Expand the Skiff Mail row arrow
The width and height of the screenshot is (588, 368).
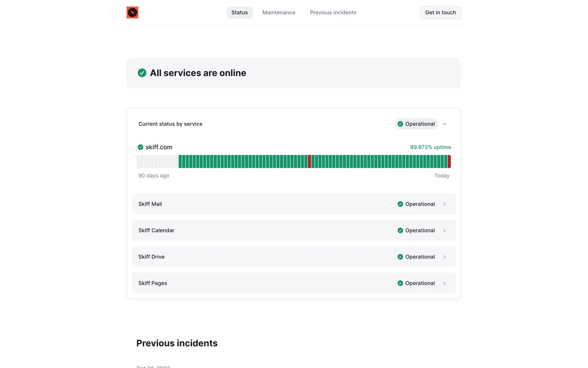click(445, 204)
